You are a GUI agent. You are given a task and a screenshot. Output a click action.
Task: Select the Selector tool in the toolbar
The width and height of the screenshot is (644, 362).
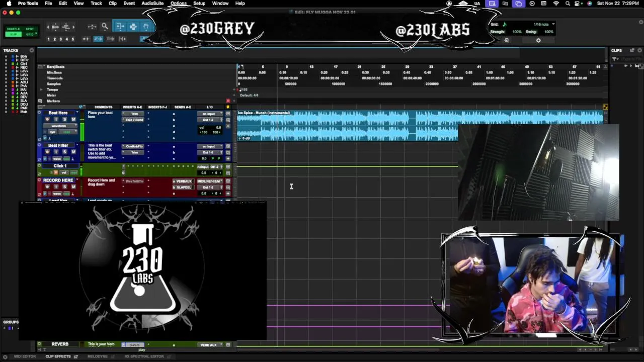tap(133, 26)
